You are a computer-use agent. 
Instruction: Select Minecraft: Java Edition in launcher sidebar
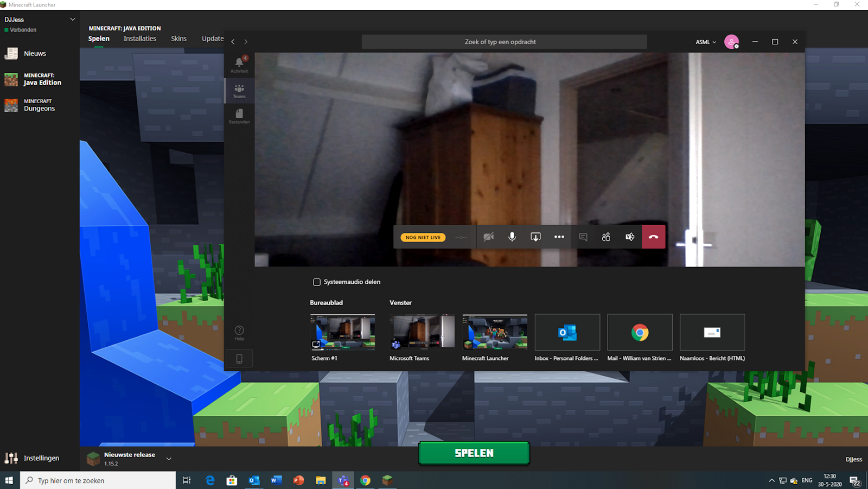pyautogui.click(x=40, y=79)
